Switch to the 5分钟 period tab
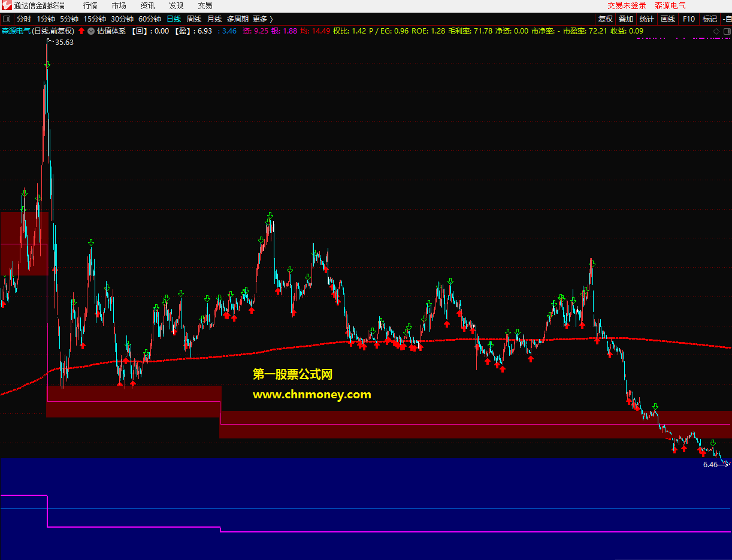This screenshot has height=560, width=732. (x=69, y=19)
